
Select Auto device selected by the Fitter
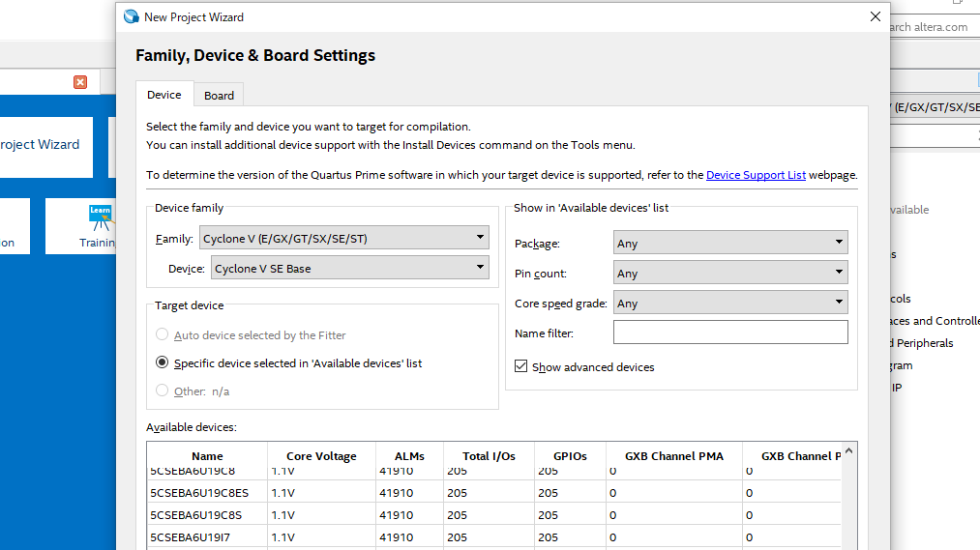162,334
